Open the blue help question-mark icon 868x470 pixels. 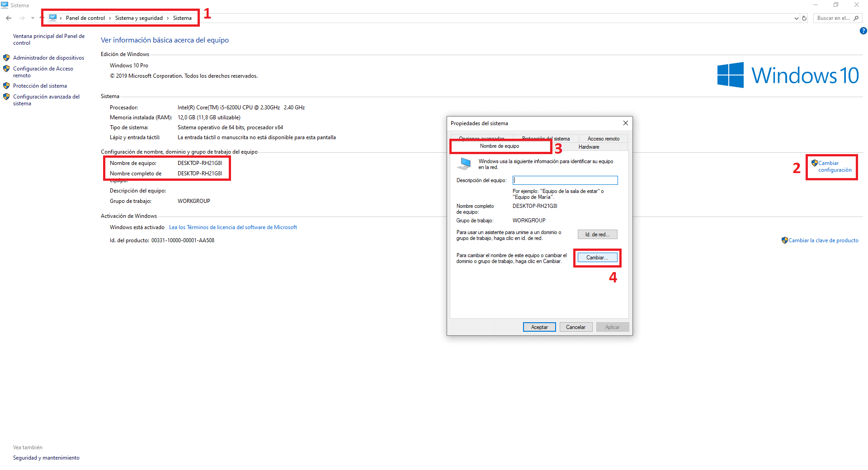(863, 31)
